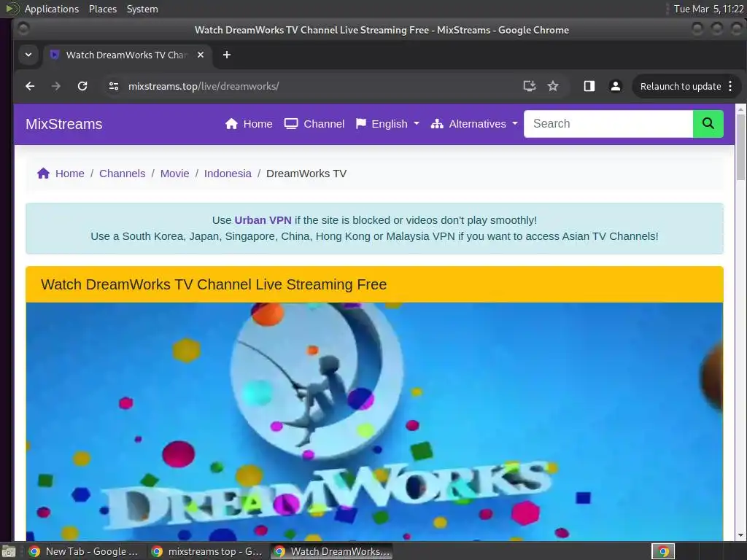
Task: Open site information icon in address bar
Action: pos(113,86)
